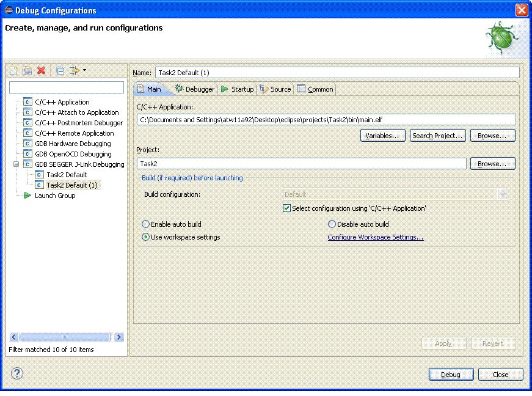
Task: Select C/C++ Attach to Application entry
Action: [77, 112]
